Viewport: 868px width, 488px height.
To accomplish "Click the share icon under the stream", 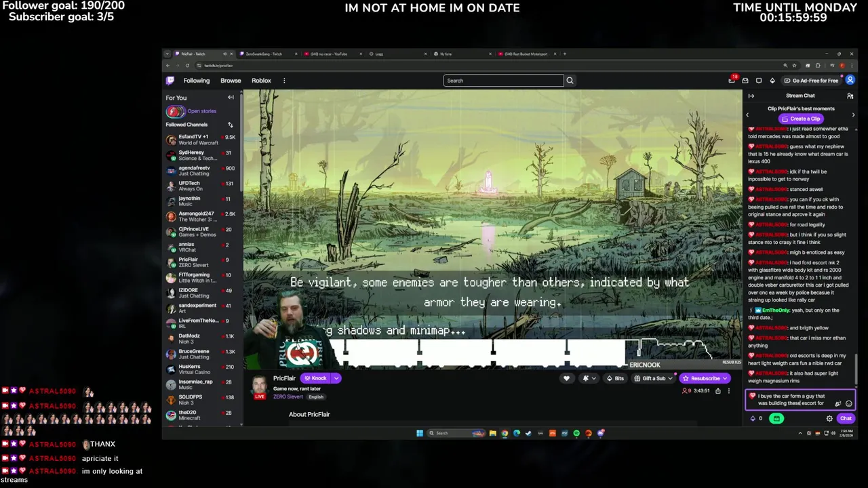I will [x=717, y=391].
